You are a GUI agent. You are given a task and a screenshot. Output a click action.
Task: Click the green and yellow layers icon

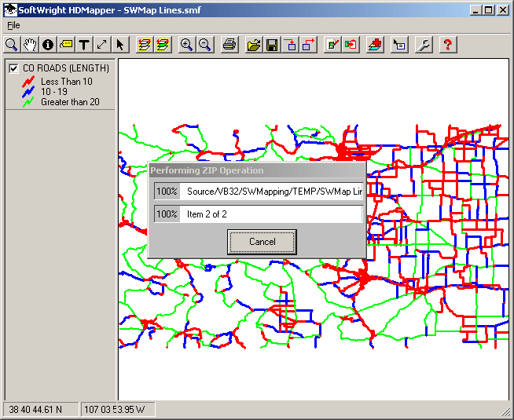click(163, 45)
